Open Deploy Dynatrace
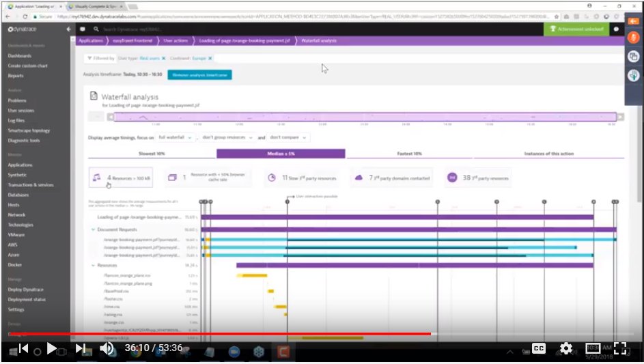644x364 pixels. [x=25, y=290]
